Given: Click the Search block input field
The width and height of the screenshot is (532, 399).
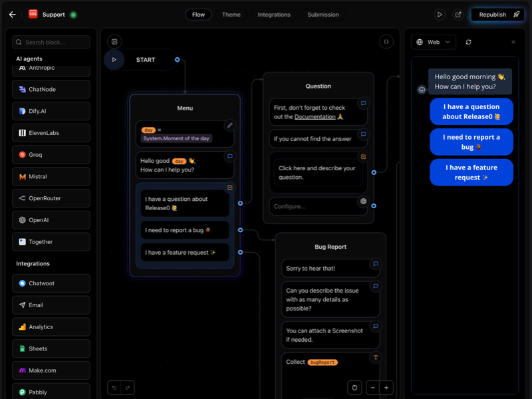Looking at the screenshot, I should (x=52, y=41).
